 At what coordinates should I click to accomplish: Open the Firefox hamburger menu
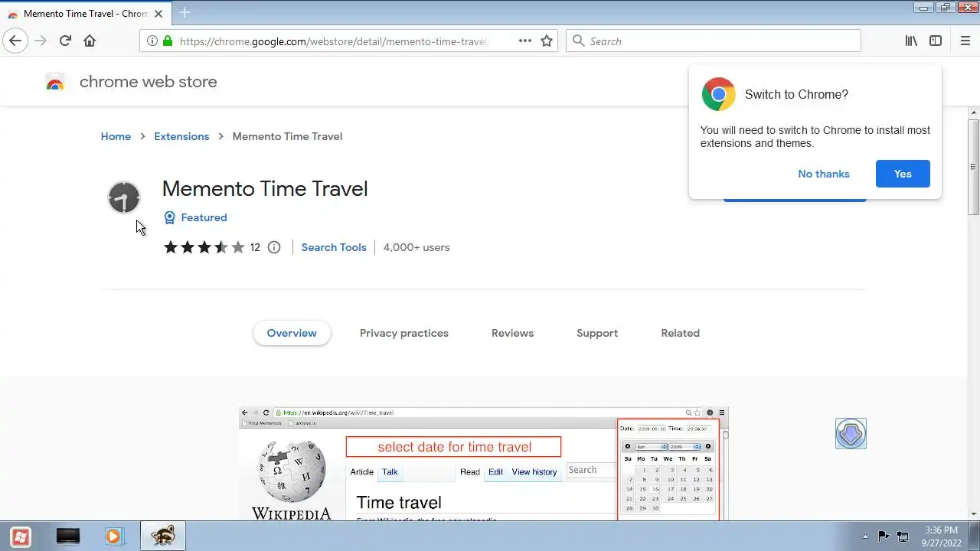[x=965, y=41]
